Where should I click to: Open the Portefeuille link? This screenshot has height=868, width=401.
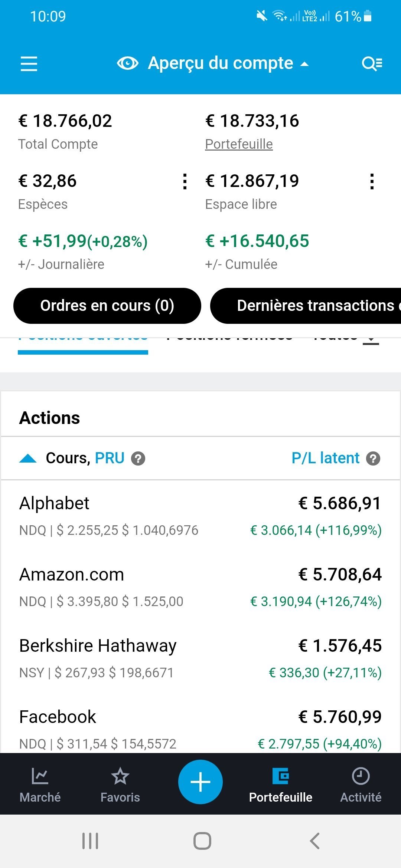click(239, 144)
